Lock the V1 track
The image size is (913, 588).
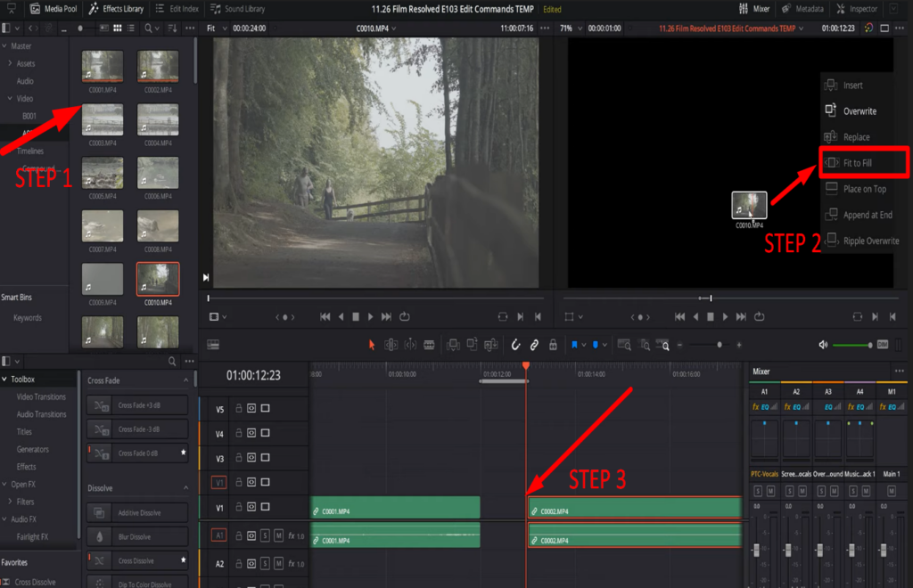239,507
